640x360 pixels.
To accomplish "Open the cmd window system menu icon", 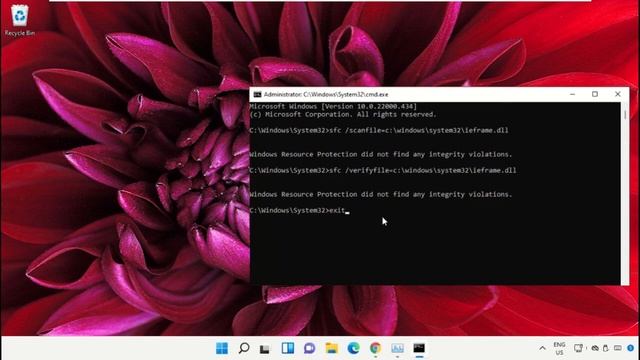I will [x=257, y=94].
